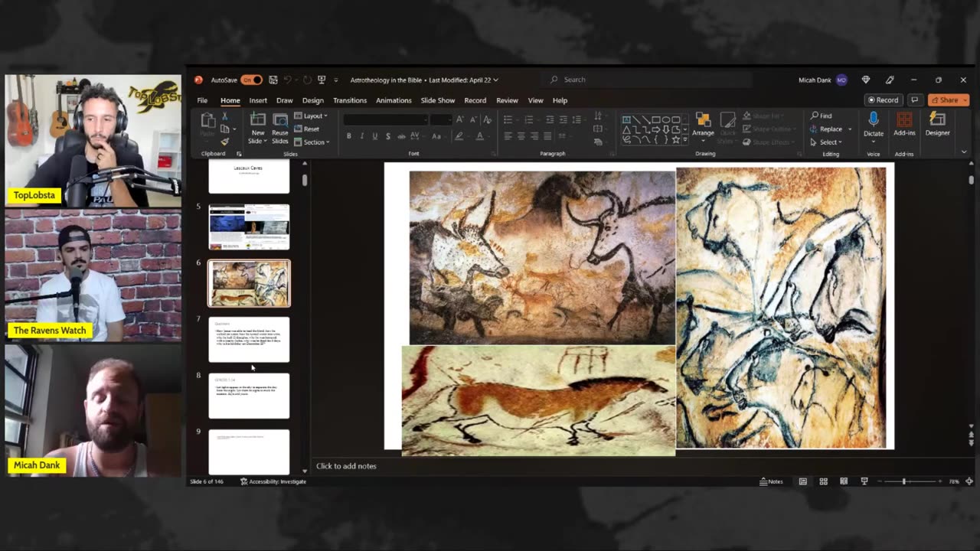Image resolution: width=980 pixels, height=551 pixels.
Task: Click Fit slide to window icon
Action: pyautogui.click(x=969, y=481)
